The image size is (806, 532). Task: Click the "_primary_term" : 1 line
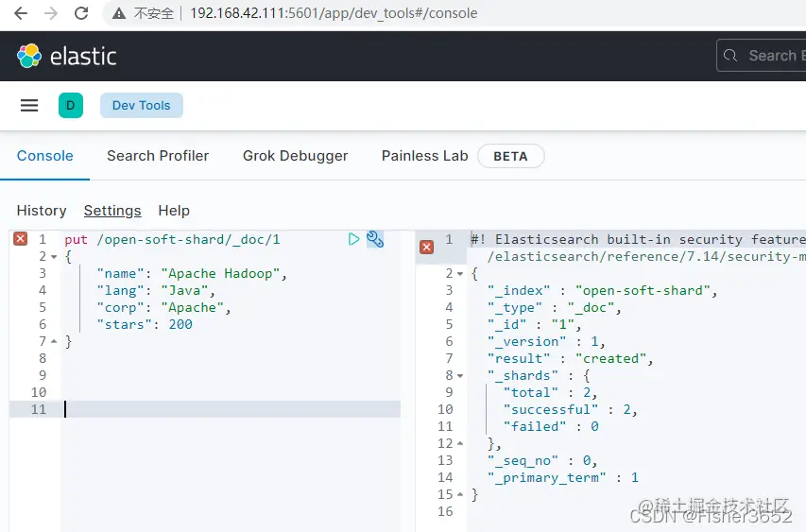[563, 477]
